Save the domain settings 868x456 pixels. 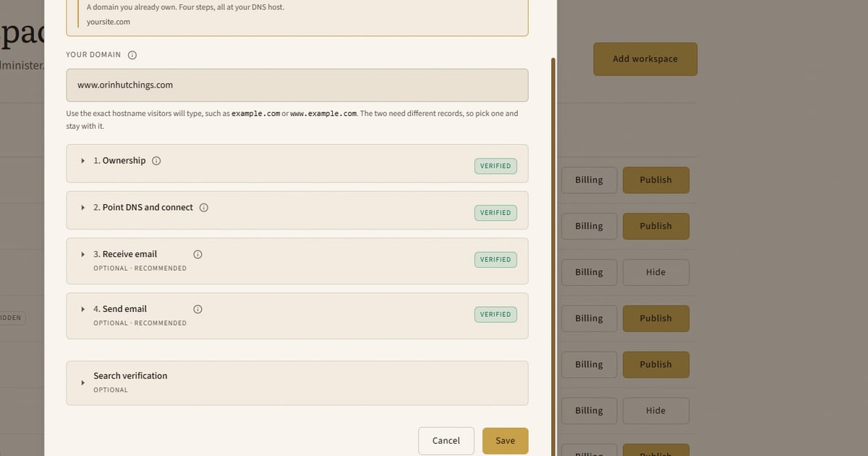click(x=506, y=441)
